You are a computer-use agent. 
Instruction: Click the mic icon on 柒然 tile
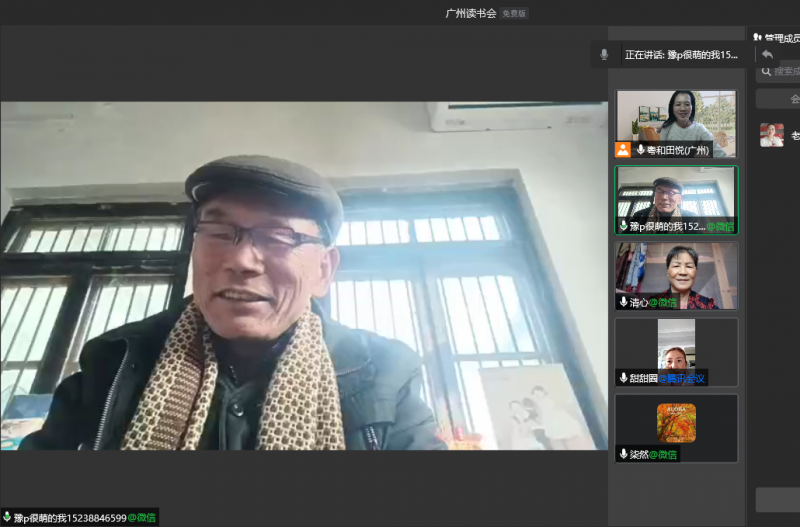[623, 454]
